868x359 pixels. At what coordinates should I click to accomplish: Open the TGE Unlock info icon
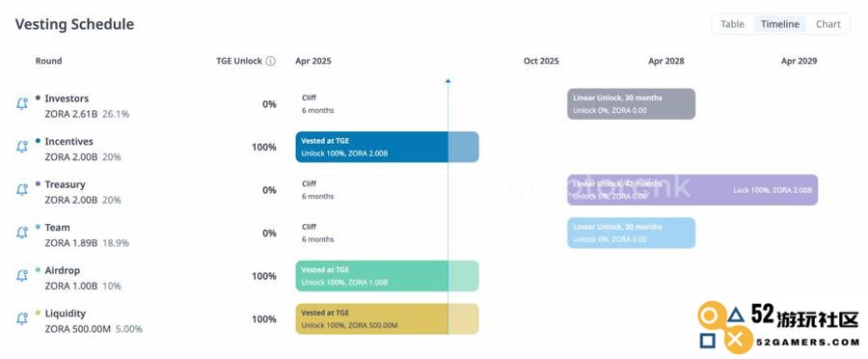click(x=270, y=61)
